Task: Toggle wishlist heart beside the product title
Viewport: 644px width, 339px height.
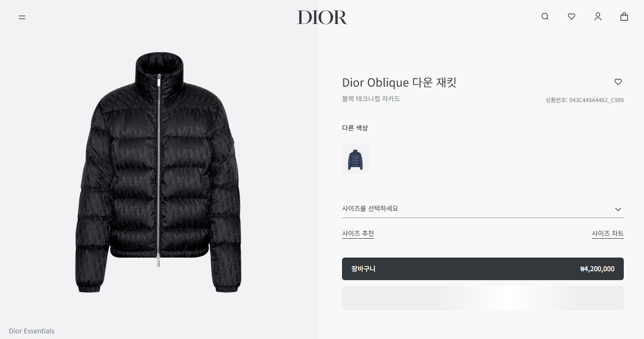Action: click(618, 82)
